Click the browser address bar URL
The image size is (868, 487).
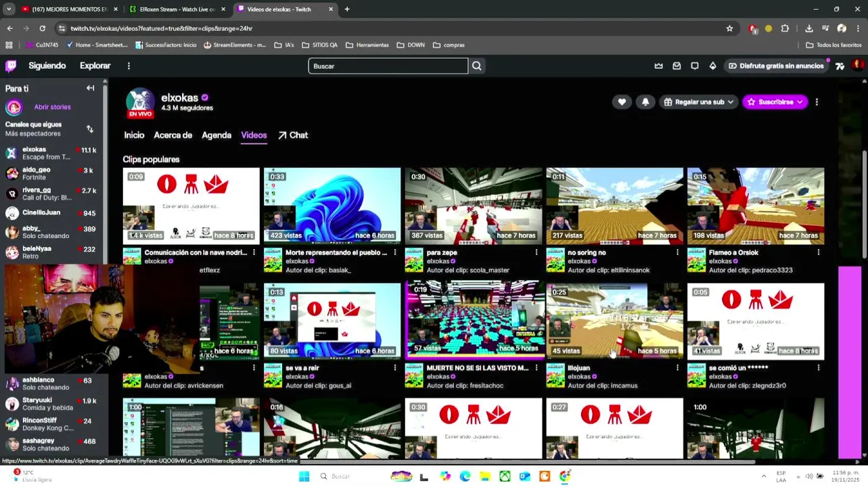tap(161, 28)
